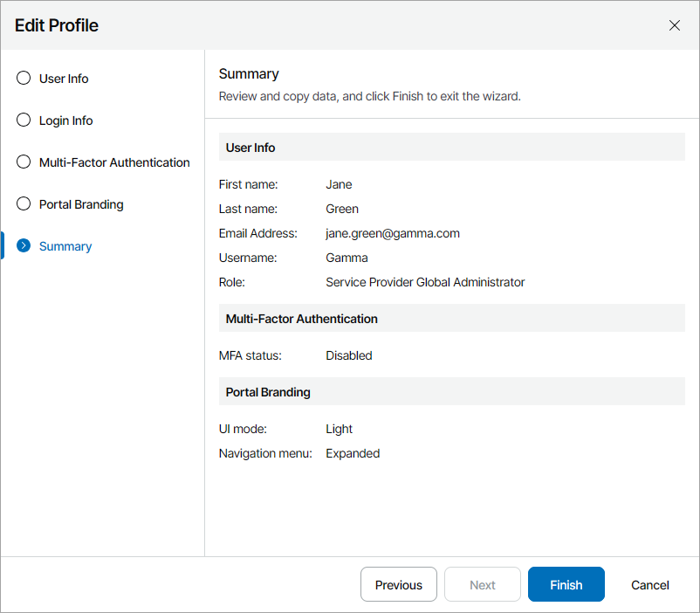Click the Summary step arrow icon
Viewport: 700px width, 613px height.
[24, 246]
